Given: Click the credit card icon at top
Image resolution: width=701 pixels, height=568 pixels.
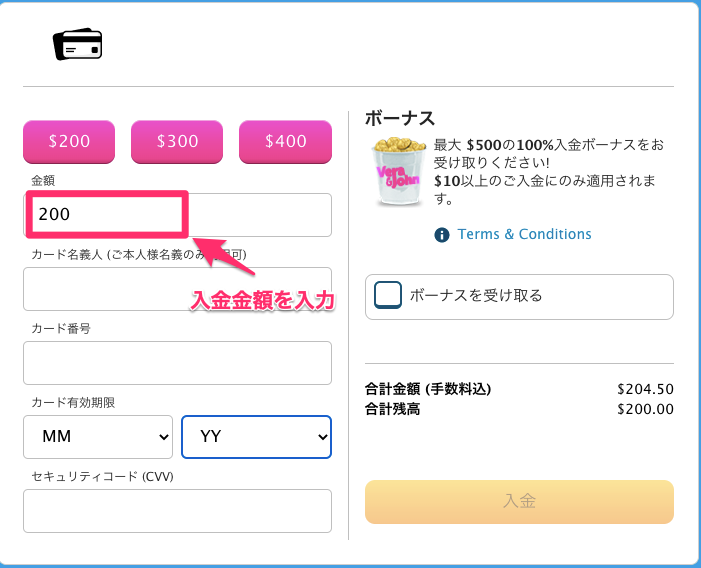Looking at the screenshot, I should click(77, 44).
